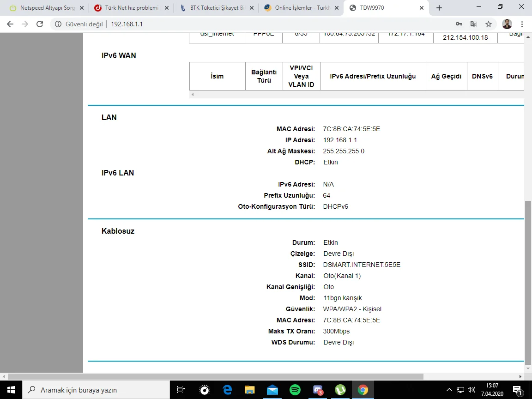Image resolution: width=532 pixels, height=399 pixels.
Task: Click the subnet mask 255.255.255.0
Action: click(x=344, y=151)
